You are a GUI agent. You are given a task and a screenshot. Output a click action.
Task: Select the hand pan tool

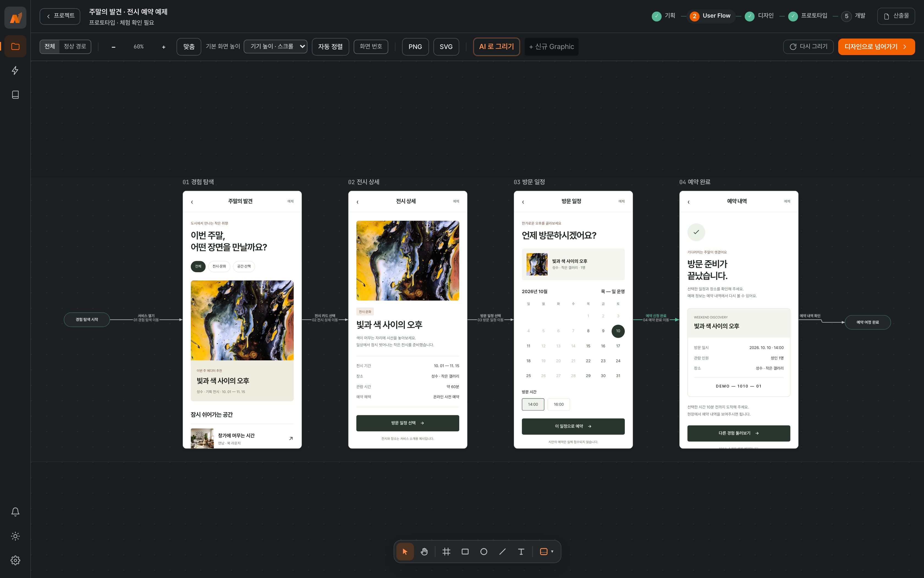click(x=424, y=552)
